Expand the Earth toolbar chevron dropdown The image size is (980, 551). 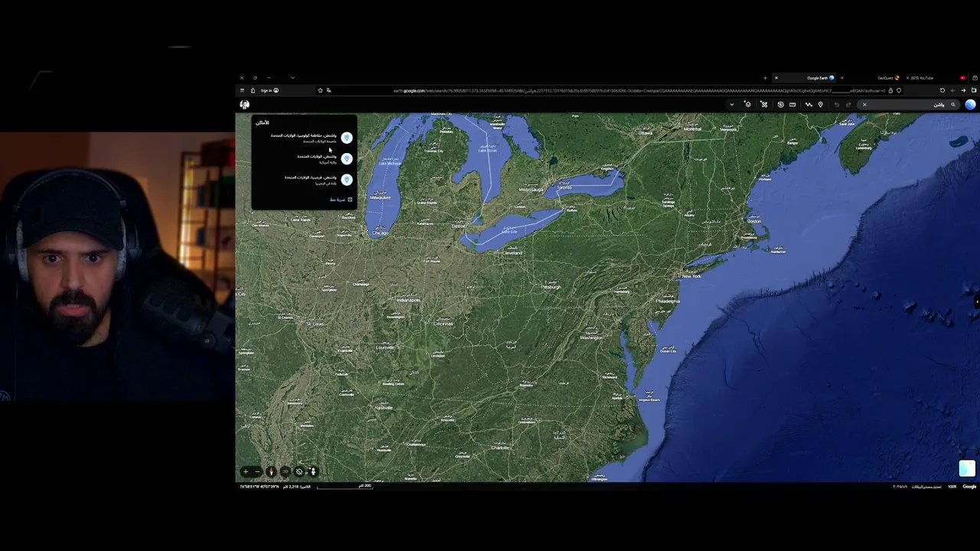(732, 105)
